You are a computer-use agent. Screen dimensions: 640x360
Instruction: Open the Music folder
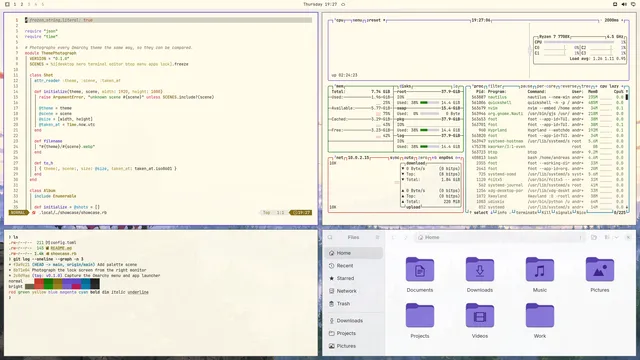(x=540, y=269)
